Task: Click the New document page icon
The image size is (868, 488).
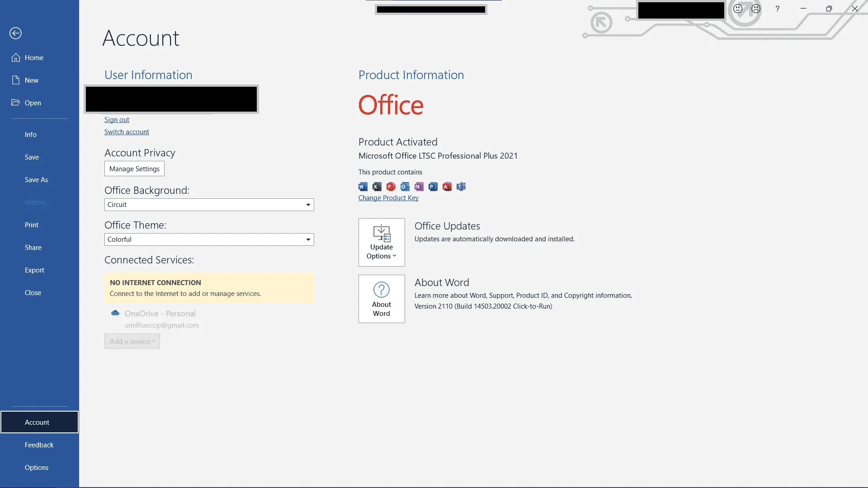Action: pos(16,80)
